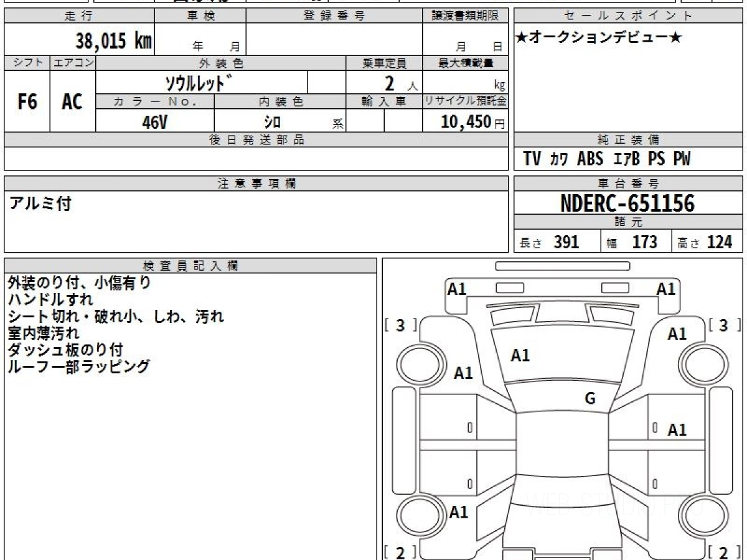Click the AC air conditioner value
Screen dimensions: 747x560
tap(72, 102)
